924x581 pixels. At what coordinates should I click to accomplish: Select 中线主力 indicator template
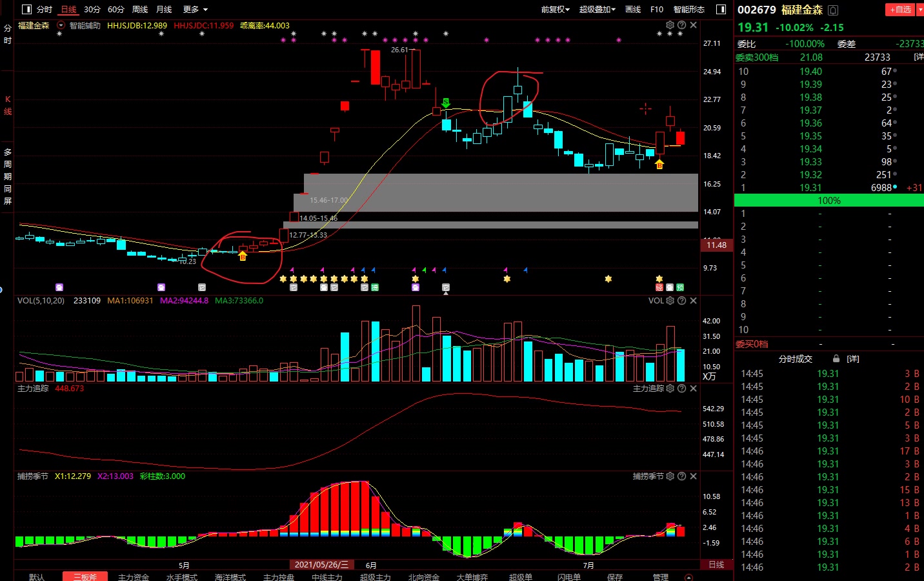pos(327,577)
